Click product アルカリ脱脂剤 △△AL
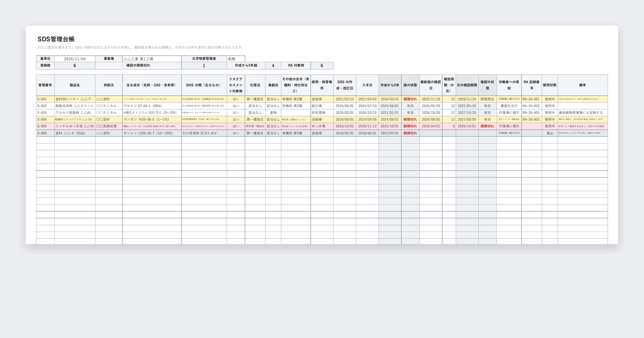This screenshot has height=338, width=644. (x=75, y=113)
